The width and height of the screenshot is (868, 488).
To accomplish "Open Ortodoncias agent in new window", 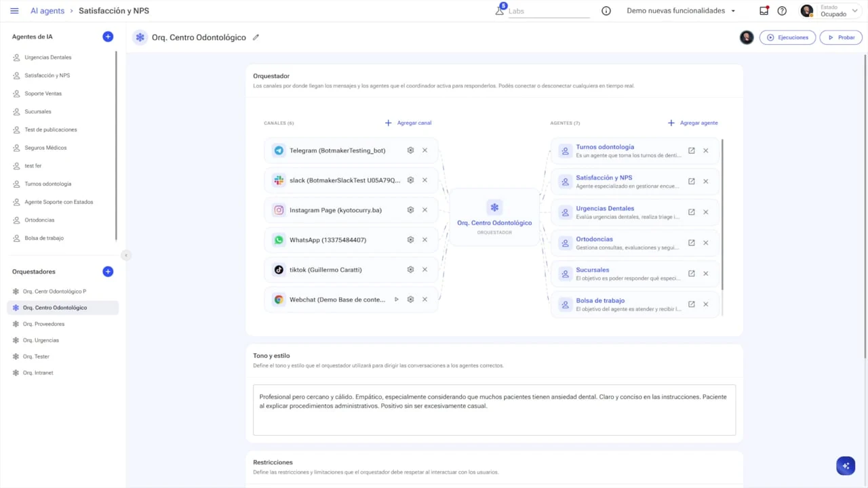I will click(x=691, y=243).
